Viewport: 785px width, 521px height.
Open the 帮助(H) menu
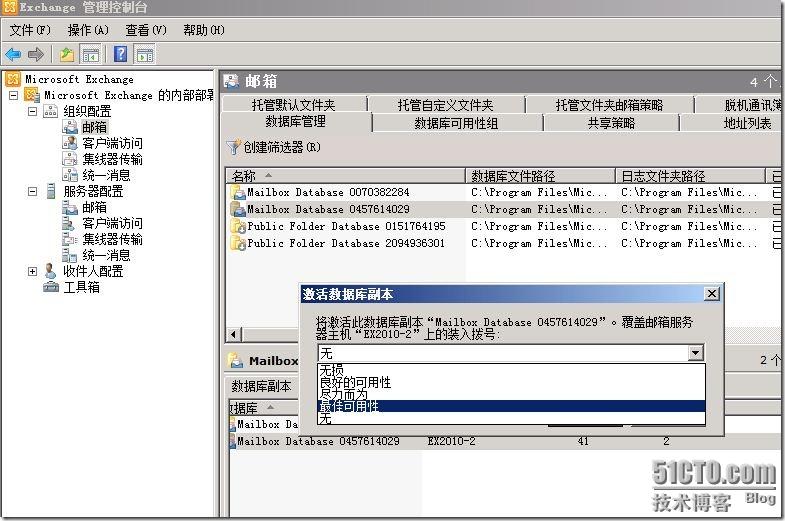204,30
